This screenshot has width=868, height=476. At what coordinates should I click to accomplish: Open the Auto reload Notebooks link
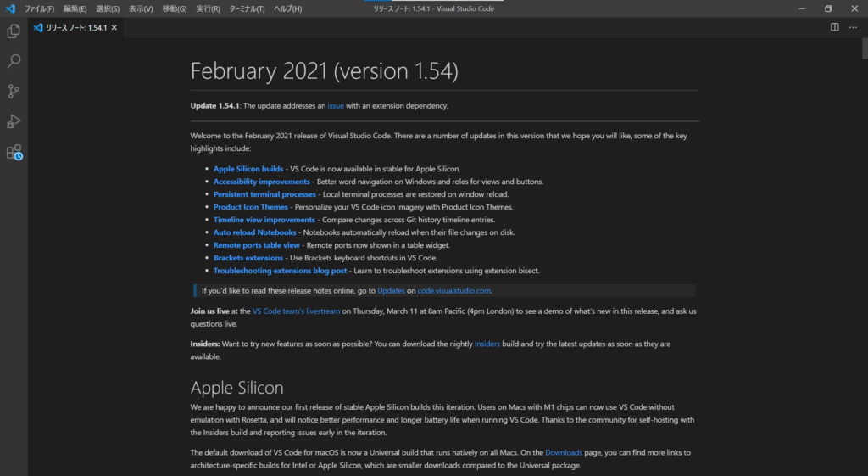[254, 232]
